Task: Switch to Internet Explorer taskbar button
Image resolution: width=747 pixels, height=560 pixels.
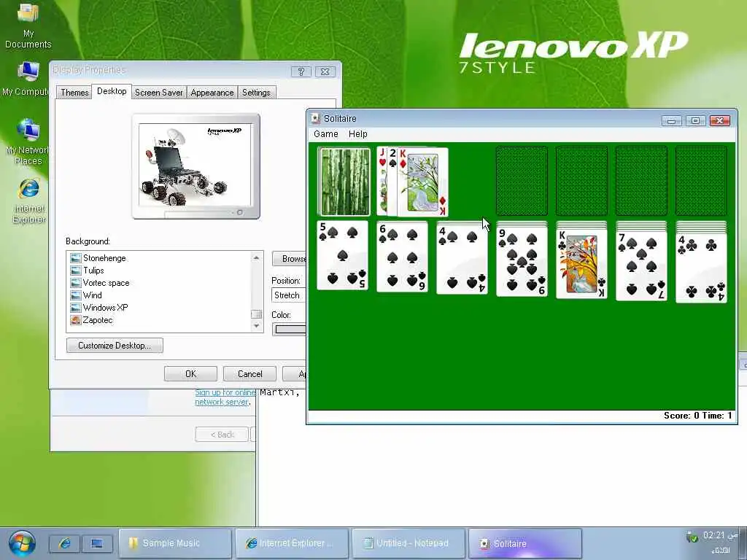Action: (x=292, y=543)
